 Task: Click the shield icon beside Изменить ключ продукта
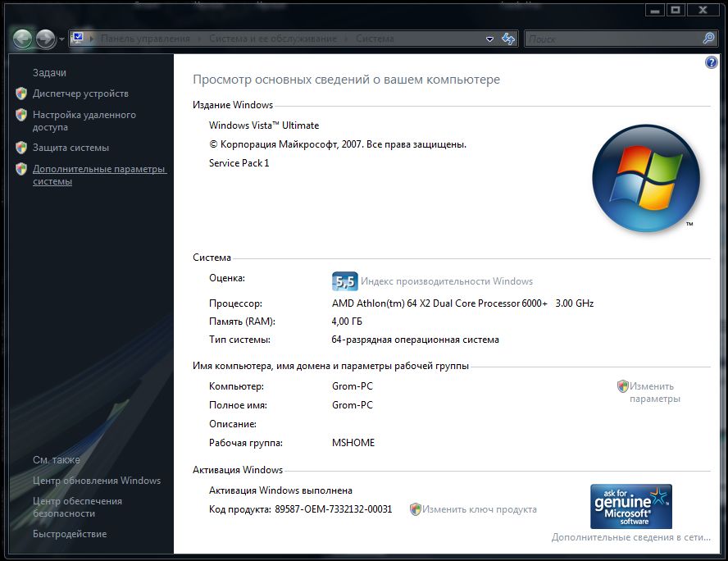point(415,509)
